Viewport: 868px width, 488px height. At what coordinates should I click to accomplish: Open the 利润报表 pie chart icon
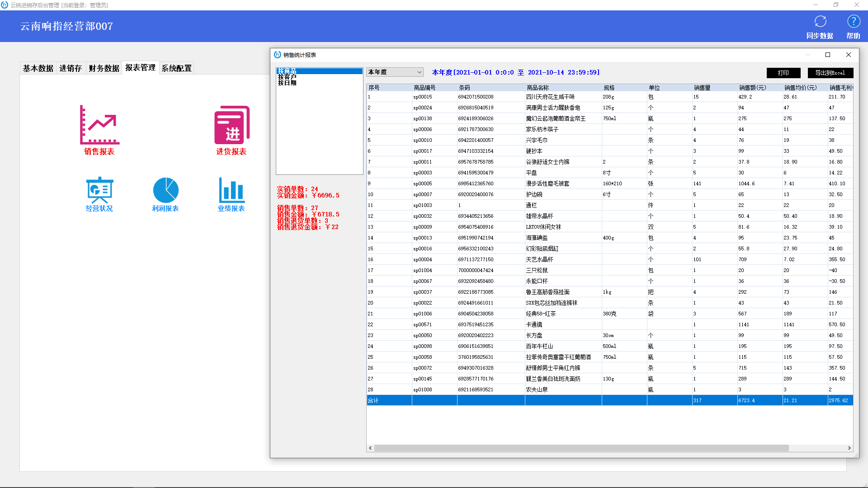click(x=165, y=190)
